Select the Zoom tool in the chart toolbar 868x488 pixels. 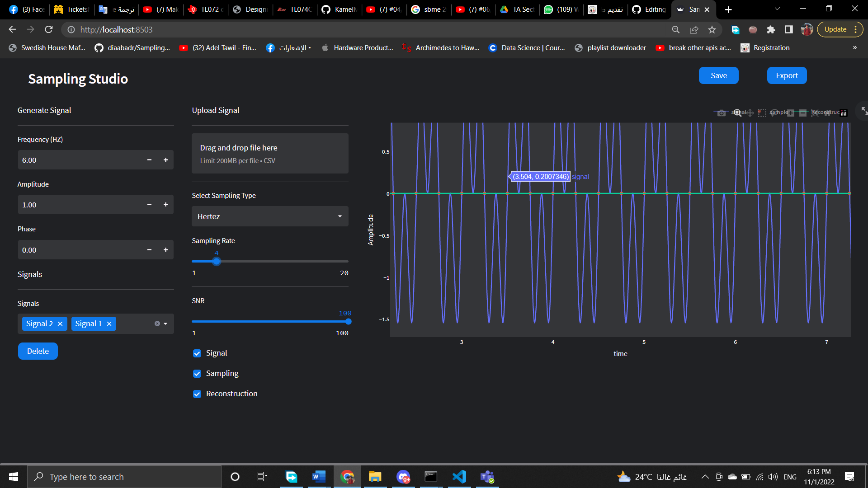point(737,113)
